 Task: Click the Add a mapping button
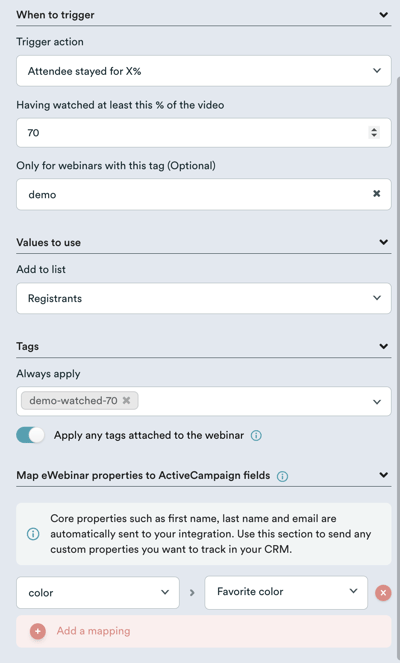coord(204,631)
